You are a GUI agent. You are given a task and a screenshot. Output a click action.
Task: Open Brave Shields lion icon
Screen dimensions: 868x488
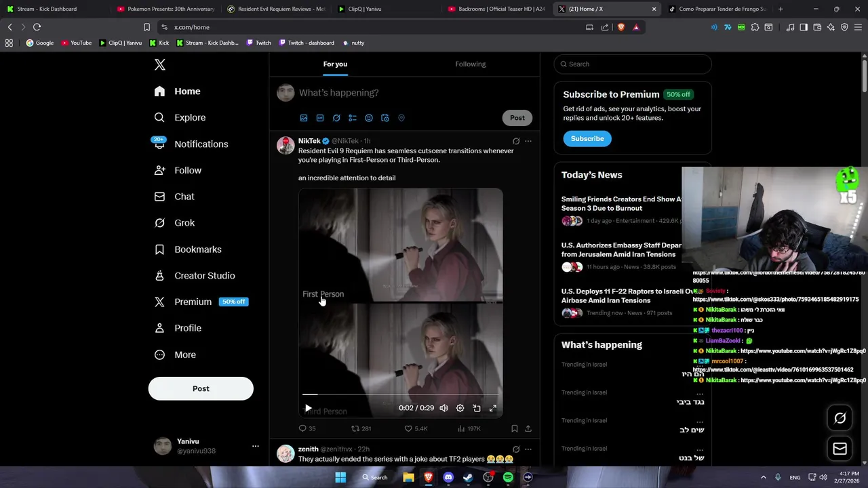tap(620, 27)
